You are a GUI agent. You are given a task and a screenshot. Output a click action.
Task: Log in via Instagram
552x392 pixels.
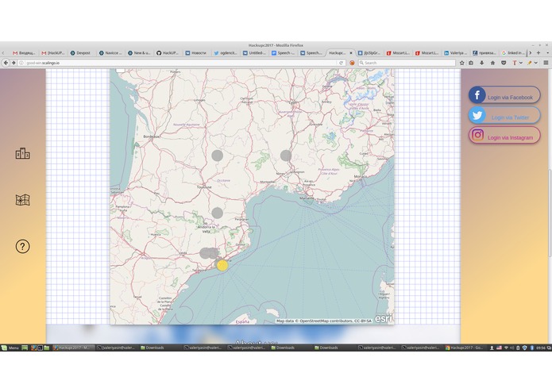point(504,135)
